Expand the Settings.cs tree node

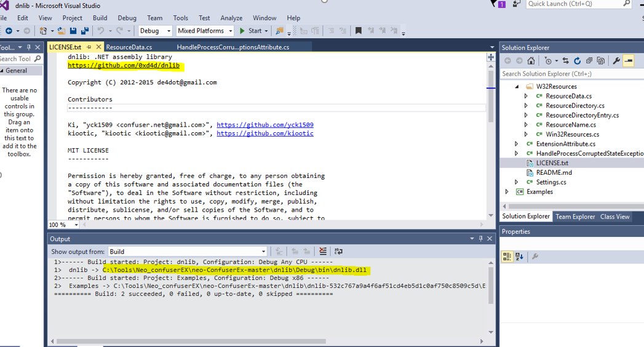(517, 182)
